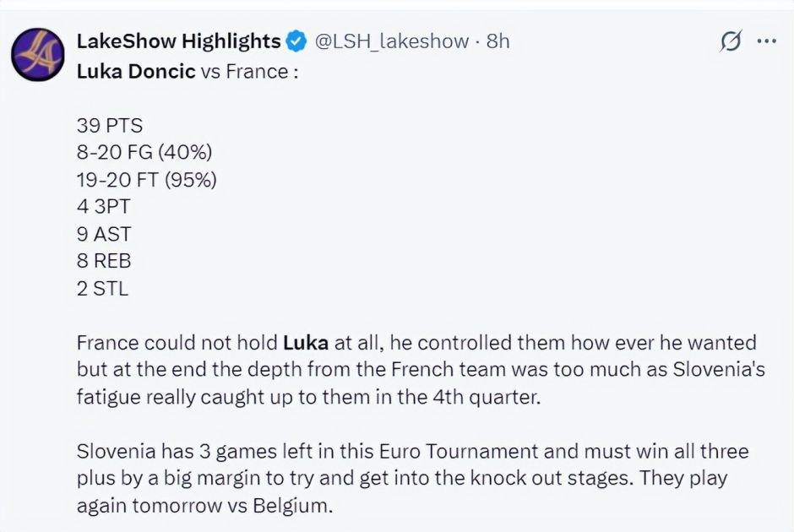Click the word Belgium in the last line
Viewport: 794px width, 532px height.
291,505
